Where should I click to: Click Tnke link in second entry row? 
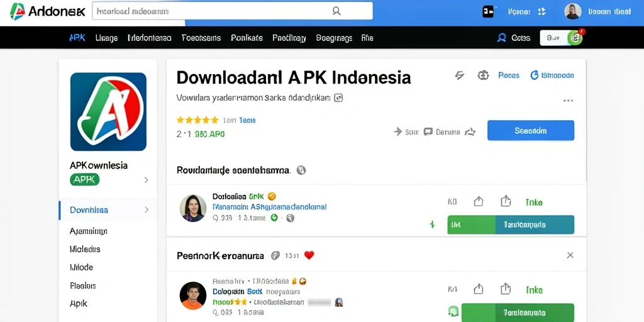tap(534, 289)
